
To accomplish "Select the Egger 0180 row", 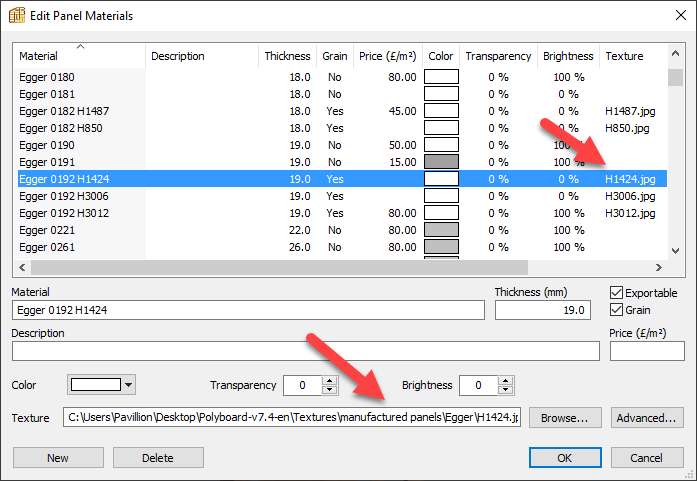I will [342, 77].
